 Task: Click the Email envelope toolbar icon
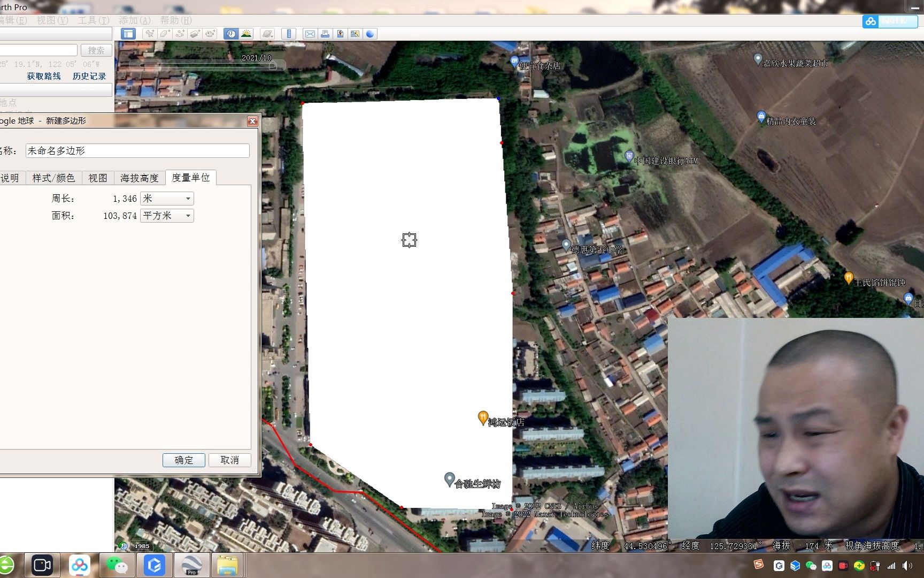[x=310, y=34]
